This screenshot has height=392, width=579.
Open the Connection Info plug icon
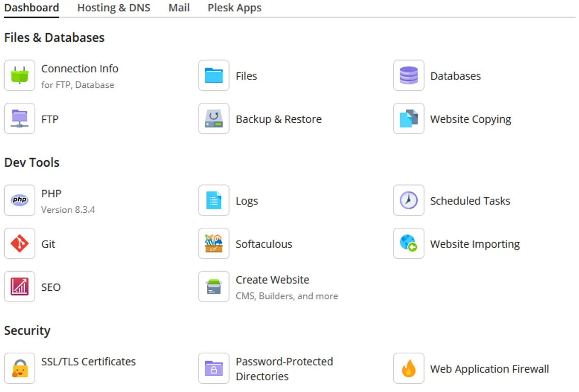point(20,75)
